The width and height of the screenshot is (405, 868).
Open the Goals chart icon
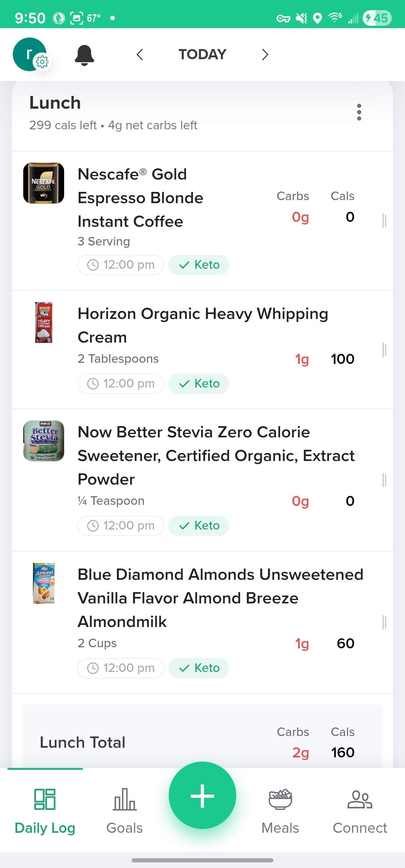[124, 810]
